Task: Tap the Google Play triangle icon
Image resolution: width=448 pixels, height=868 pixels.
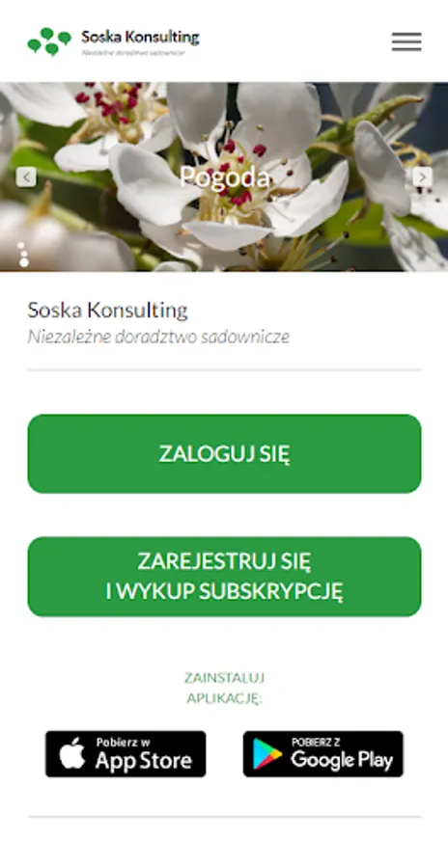Action: tap(266, 754)
